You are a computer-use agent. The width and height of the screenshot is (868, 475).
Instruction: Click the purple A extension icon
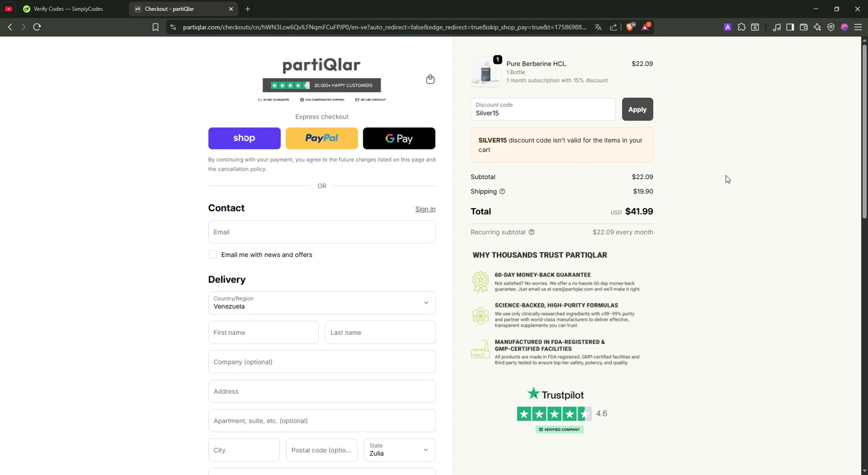click(727, 27)
